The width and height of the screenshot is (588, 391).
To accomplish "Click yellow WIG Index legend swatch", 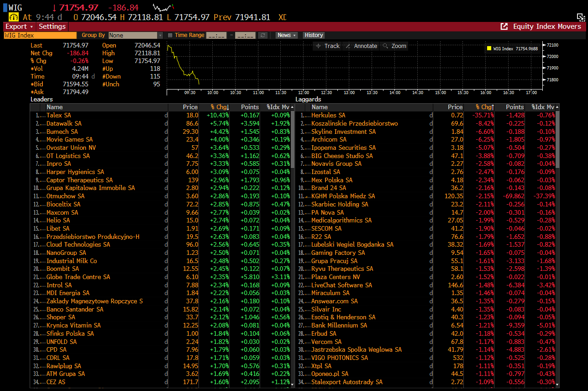I will tap(489, 48).
